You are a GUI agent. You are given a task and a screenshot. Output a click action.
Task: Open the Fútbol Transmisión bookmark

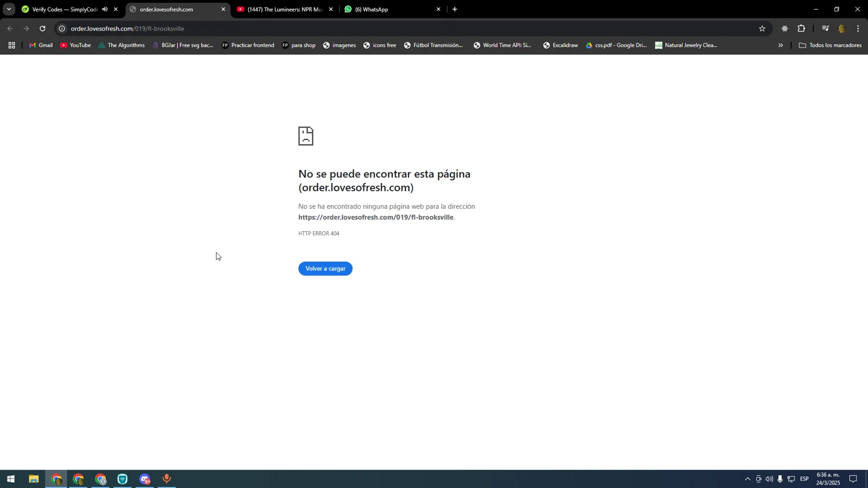pyautogui.click(x=433, y=45)
